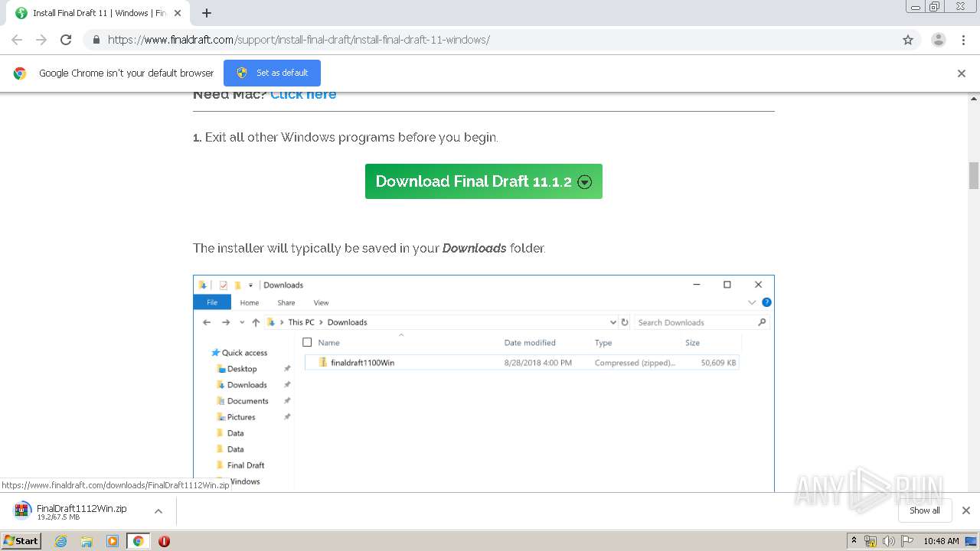Open the Windows Start menu

pyautogui.click(x=21, y=540)
